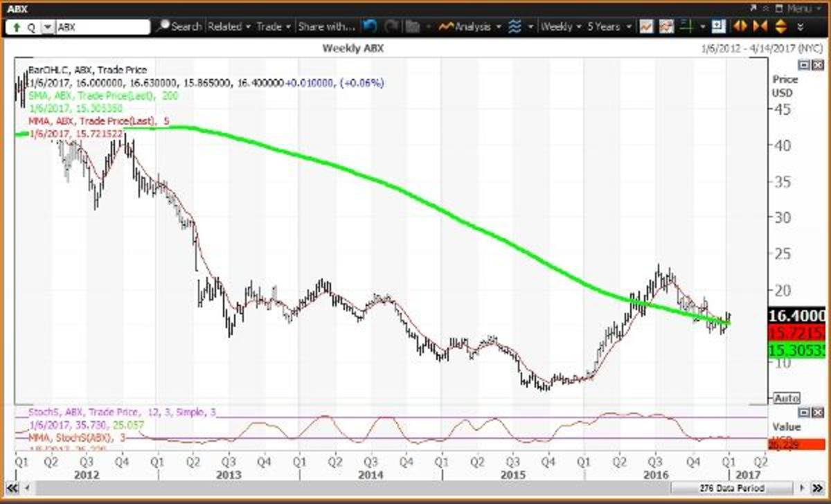Click the red MMA 5 legend label
The image size is (831, 504).
tap(98, 122)
